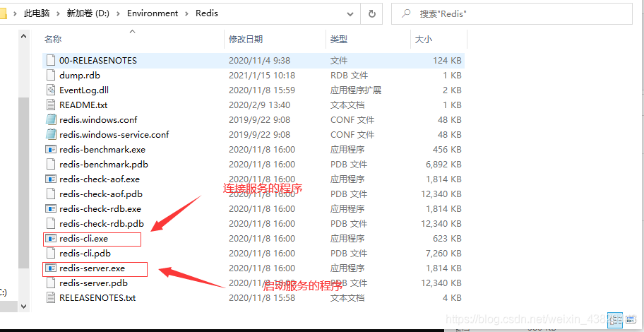Select the file named redis.windows.conf
644x332 pixels.
98,119
